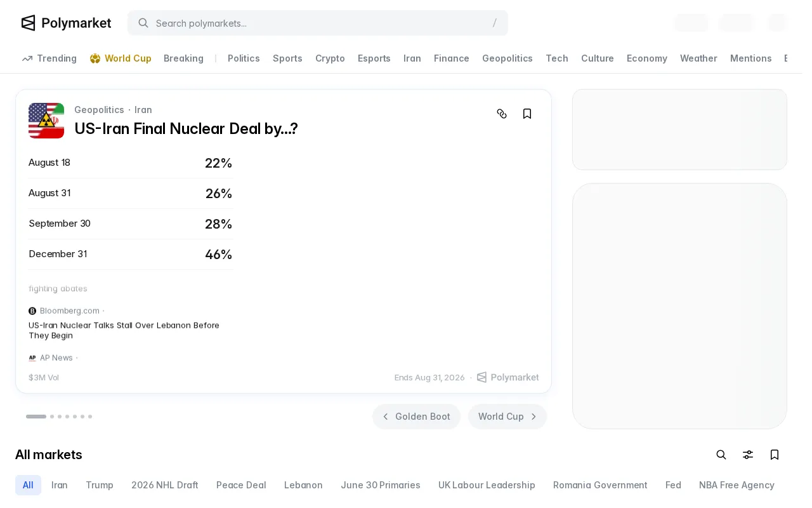Click the Iran breadcrumb on the card
This screenshot has width=812, height=508.
(x=143, y=110)
